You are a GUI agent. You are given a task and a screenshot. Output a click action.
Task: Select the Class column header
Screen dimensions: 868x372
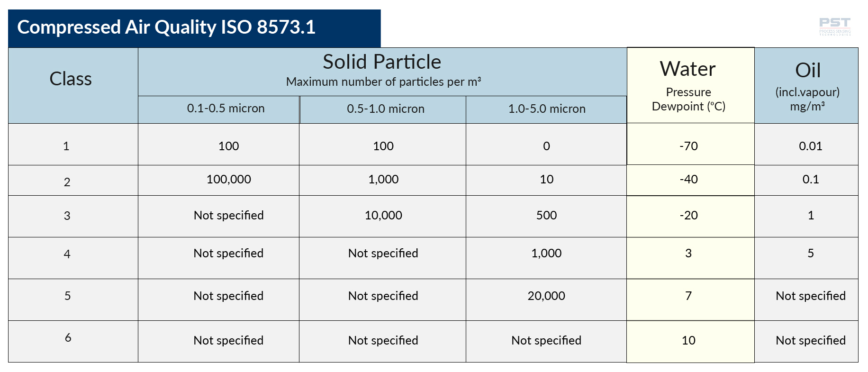[71, 79]
